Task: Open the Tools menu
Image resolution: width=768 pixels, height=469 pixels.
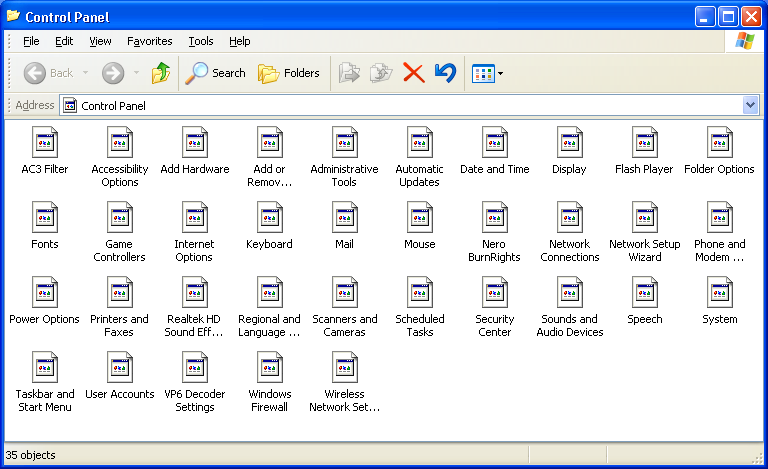Action: (201, 41)
